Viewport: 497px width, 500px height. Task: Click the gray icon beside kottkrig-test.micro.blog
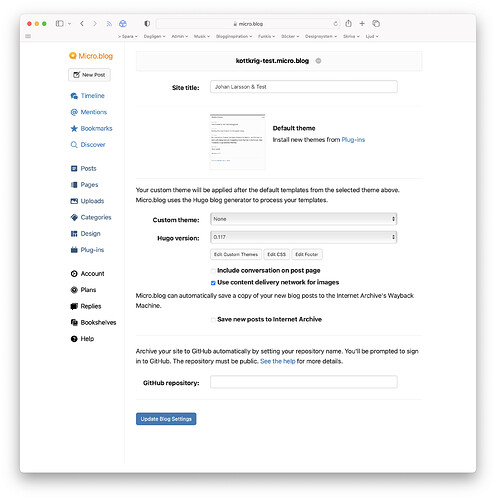coord(318,61)
